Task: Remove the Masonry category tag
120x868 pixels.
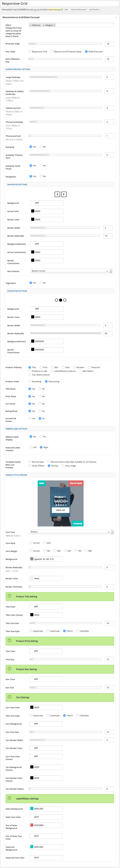Action: click(x=31, y=25)
